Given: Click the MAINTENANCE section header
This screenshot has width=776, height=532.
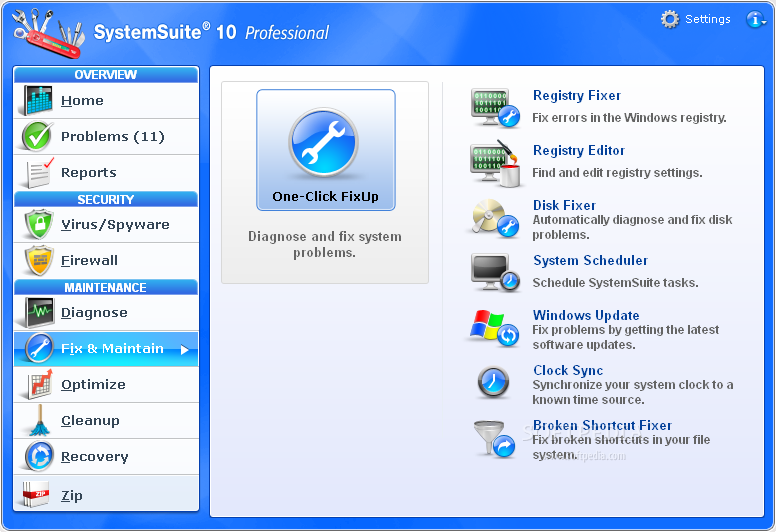Looking at the screenshot, I should [106, 287].
